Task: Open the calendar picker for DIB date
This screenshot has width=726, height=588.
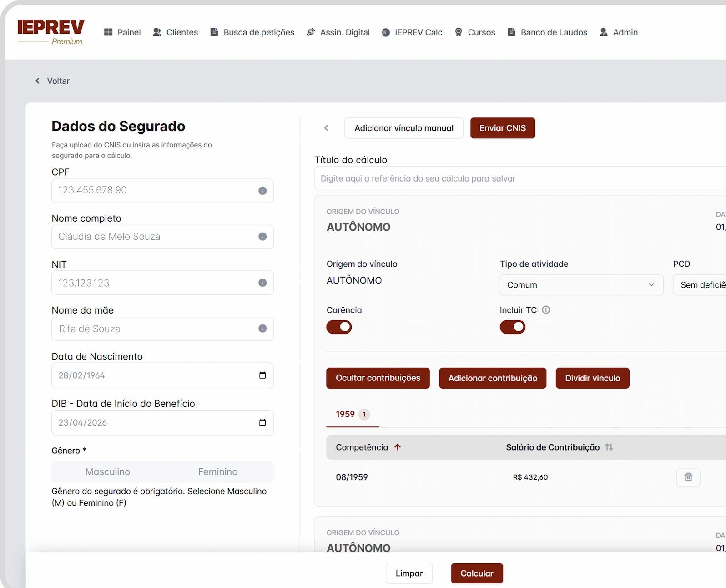Action: pyautogui.click(x=262, y=423)
